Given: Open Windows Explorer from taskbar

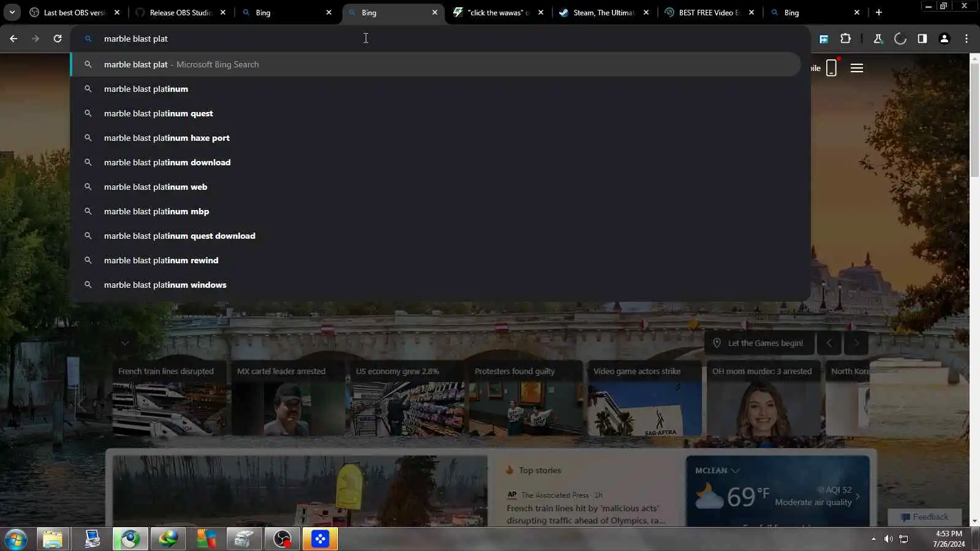Looking at the screenshot, I should [53, 539].
